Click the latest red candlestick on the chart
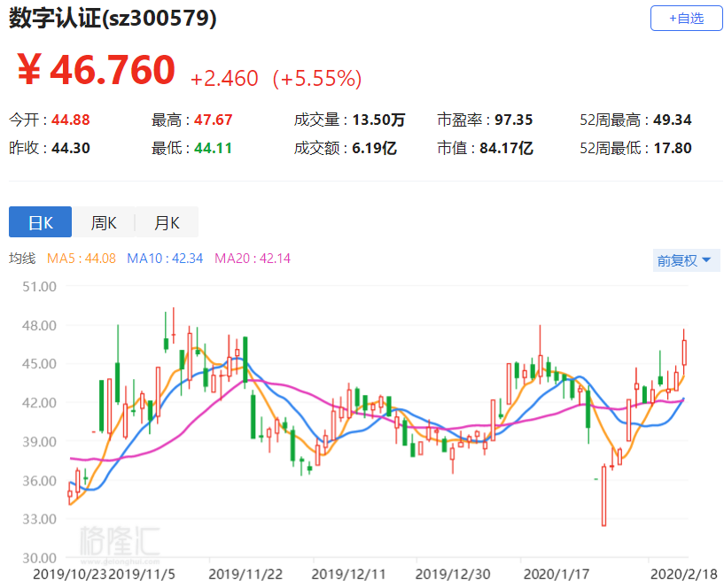Image resolution: width=724 pixels, height=588 pixels. [684, 352]
